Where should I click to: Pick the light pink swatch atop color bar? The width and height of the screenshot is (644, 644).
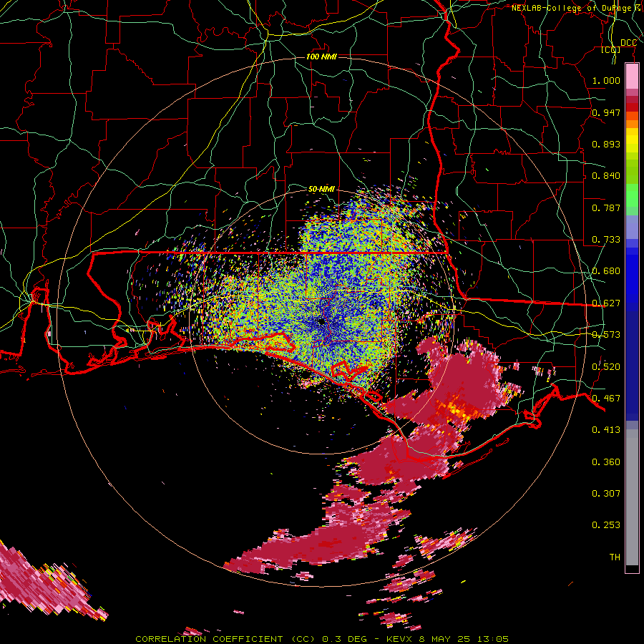click(x=632, y=77)
